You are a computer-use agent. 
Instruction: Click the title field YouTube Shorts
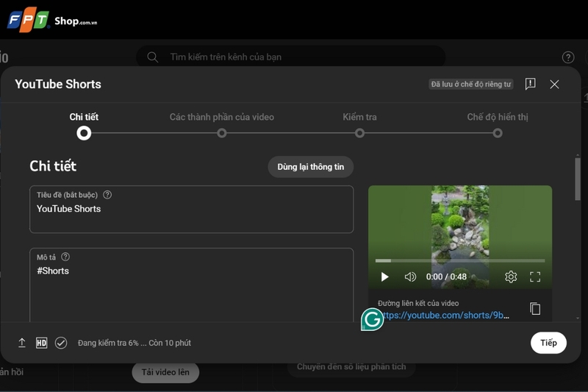point(192,210)
